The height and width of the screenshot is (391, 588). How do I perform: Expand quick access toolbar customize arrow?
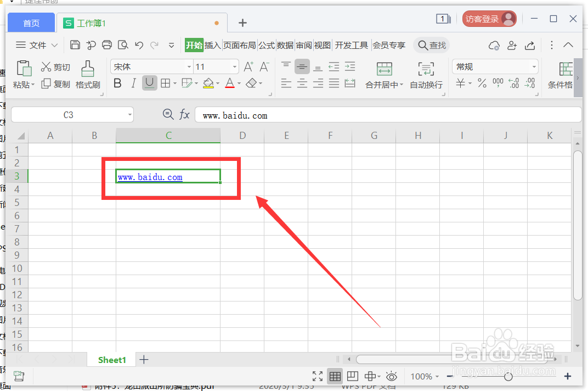coord(171,46)
